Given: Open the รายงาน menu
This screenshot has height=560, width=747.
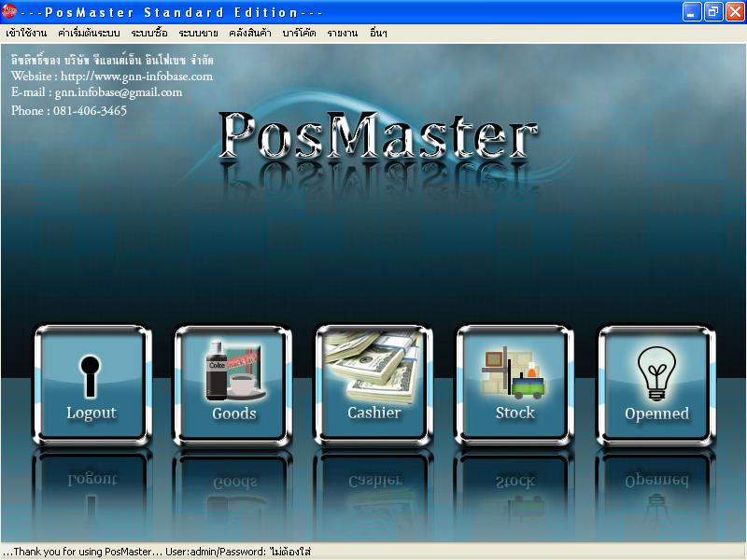Looking at the screenshot, I should click(343, 33).
